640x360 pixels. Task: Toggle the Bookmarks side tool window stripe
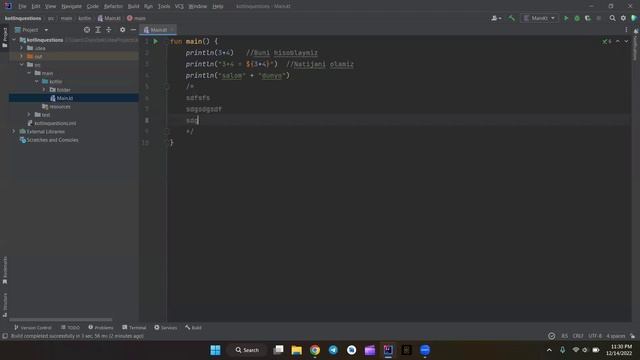pos(5,270)
